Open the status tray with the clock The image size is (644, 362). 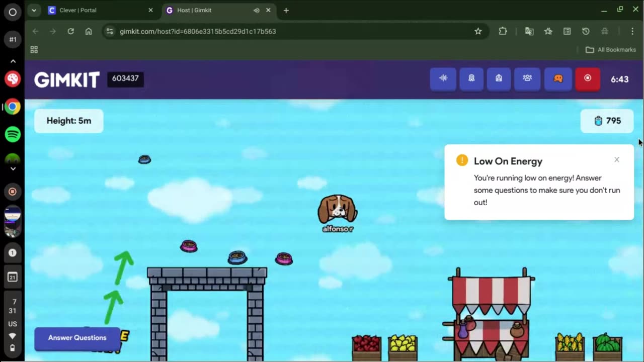[13, 324]
